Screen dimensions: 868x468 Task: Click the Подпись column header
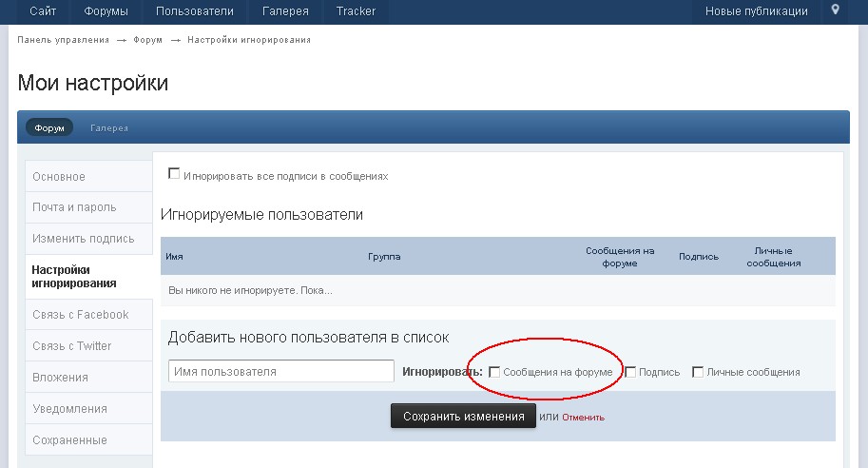[699, 257]
